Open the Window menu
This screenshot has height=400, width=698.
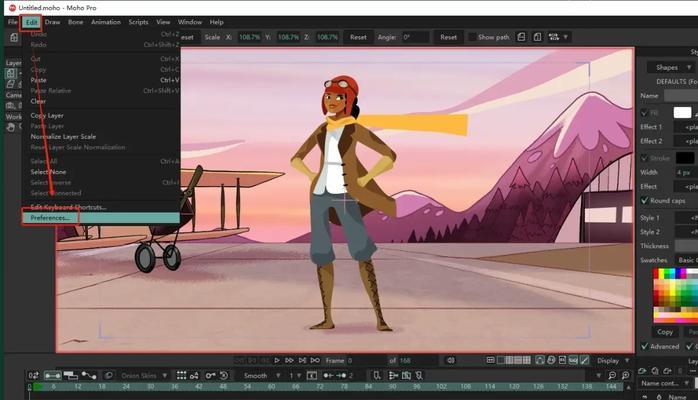tap(190, 22)
